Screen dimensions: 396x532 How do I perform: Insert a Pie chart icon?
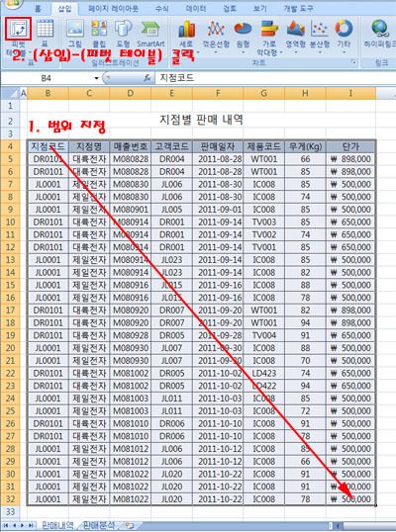[x=243, y=29]
